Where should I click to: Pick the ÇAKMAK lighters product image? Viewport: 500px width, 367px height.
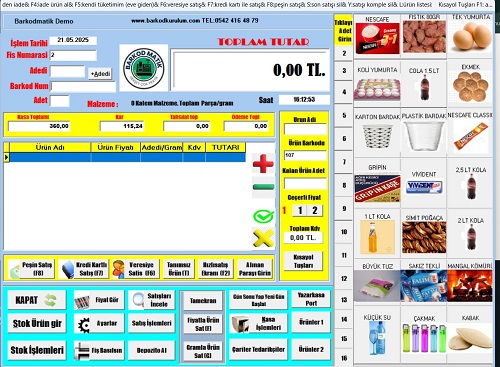coord(424,338)
